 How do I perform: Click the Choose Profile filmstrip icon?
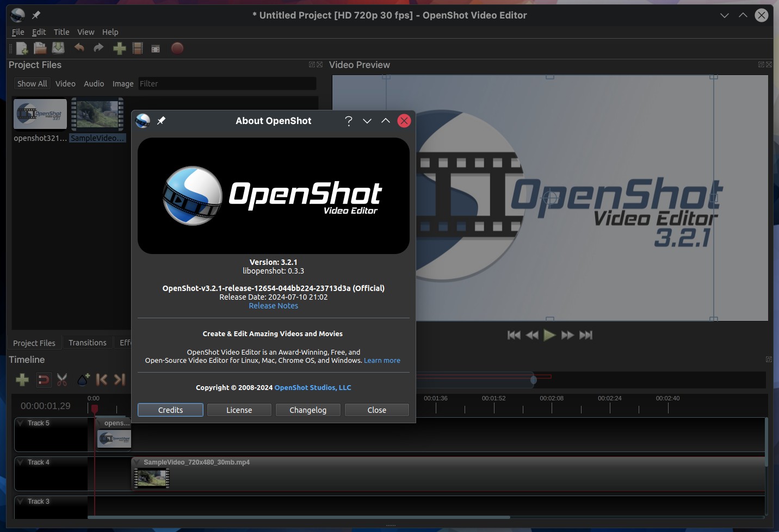coord(138,48)
